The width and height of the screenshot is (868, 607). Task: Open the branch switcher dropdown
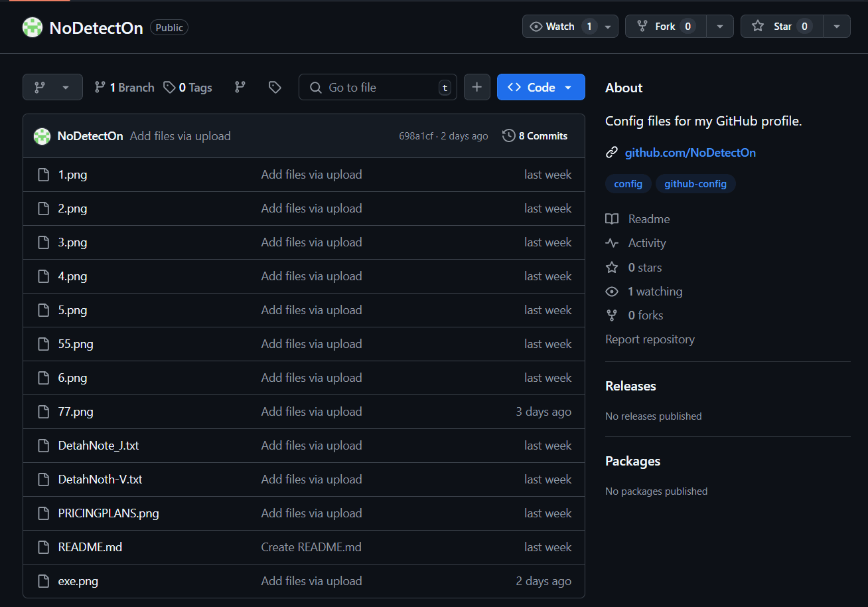(x=52, y=87)
